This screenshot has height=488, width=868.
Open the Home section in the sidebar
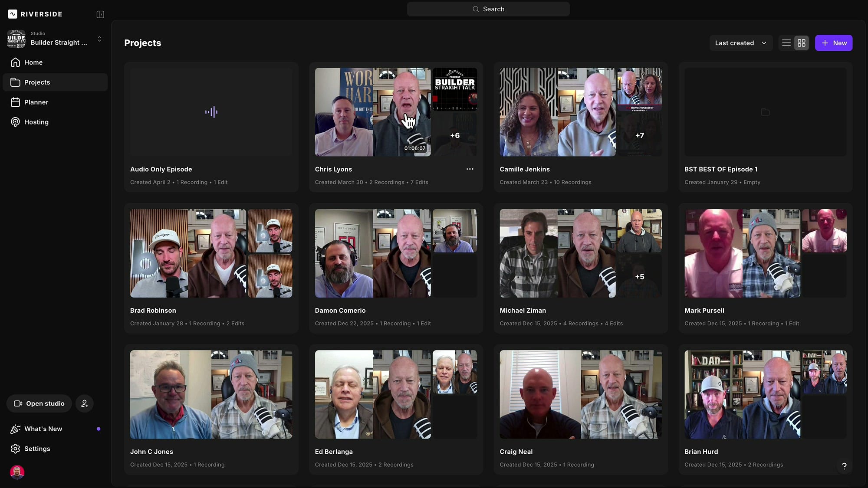(33, 62)
